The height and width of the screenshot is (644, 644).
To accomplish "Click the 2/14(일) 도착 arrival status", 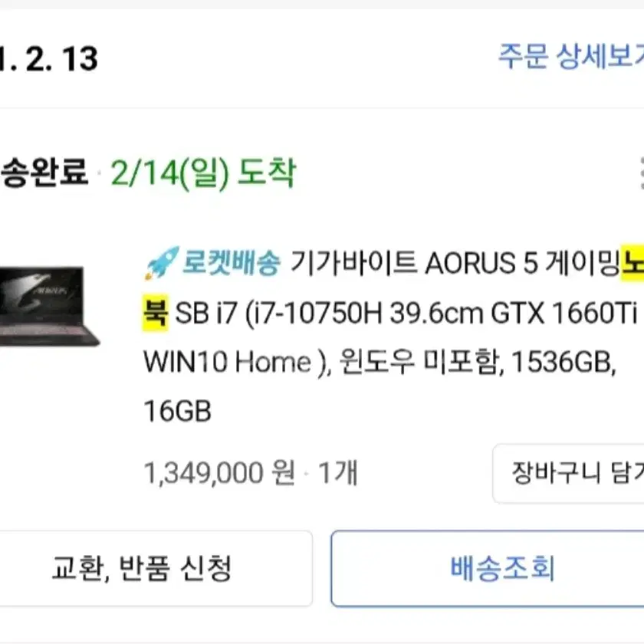I will pyautogui.click(x=203, y=173).
